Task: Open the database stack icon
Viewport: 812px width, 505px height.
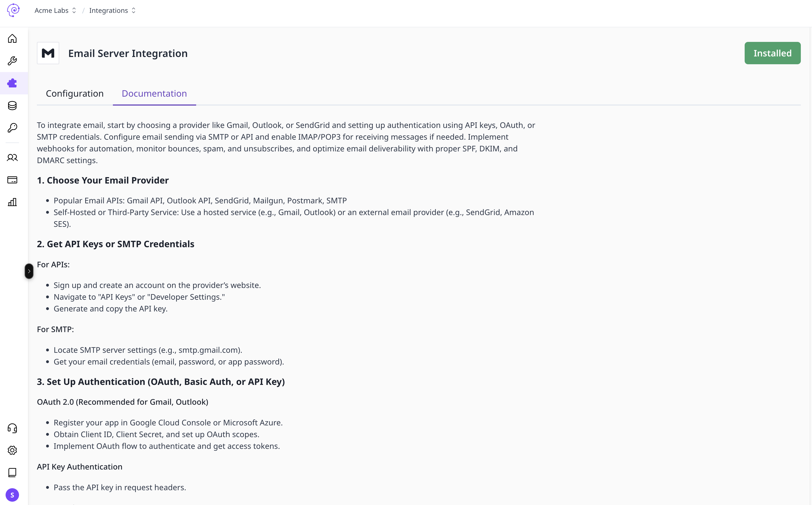Action: pos(12,106)
